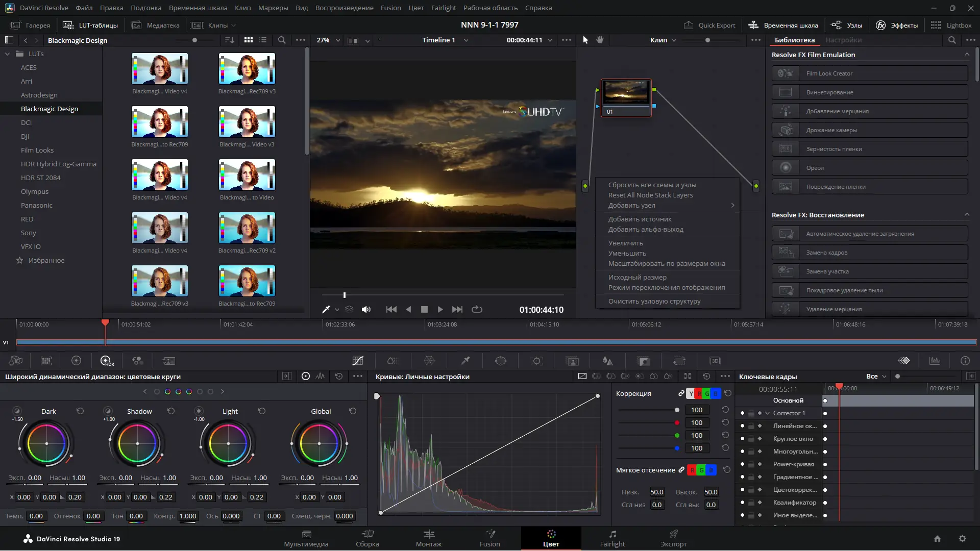Open the Magic Mask tool

571,361
